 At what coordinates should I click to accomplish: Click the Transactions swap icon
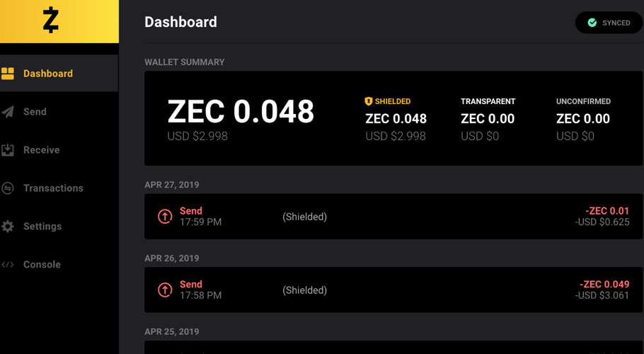(7, 188)
